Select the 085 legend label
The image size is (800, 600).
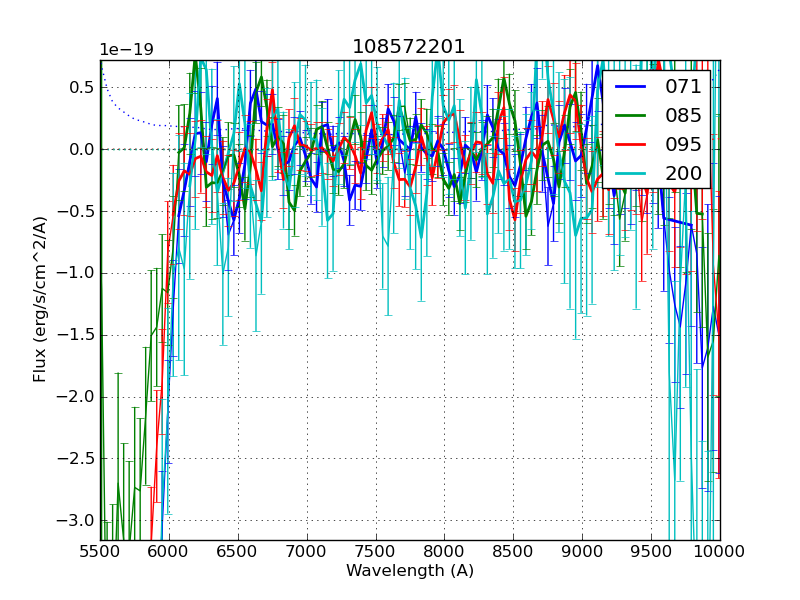683,116
